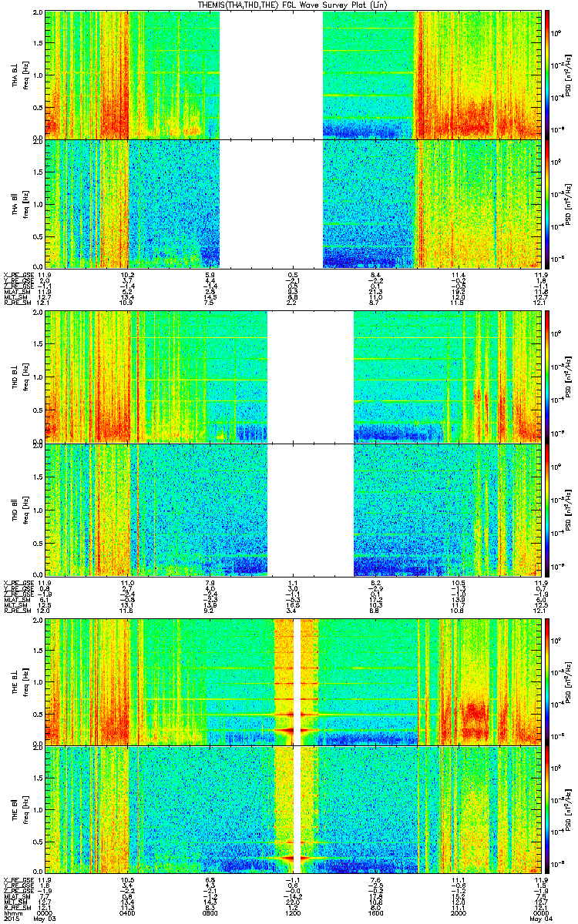
Task: Click the THA BL color bar
Action: pyautogui.click(x=547, y=74)
